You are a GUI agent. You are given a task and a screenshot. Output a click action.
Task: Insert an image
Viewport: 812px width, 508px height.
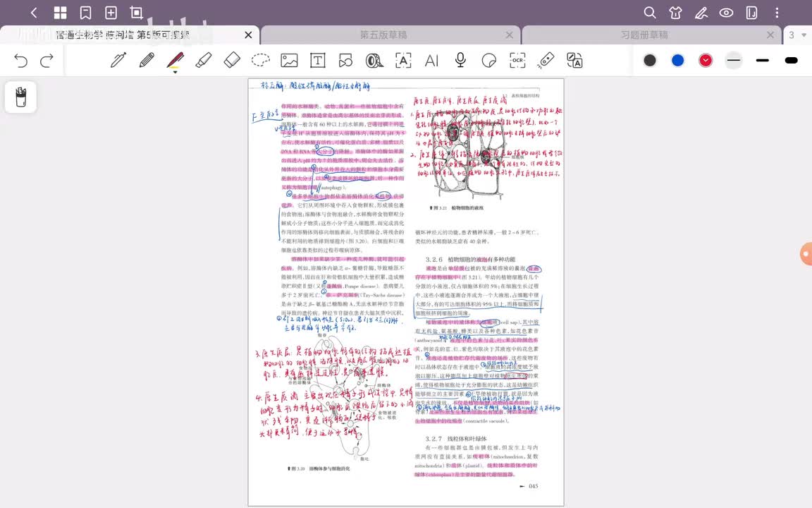[289, 61]
